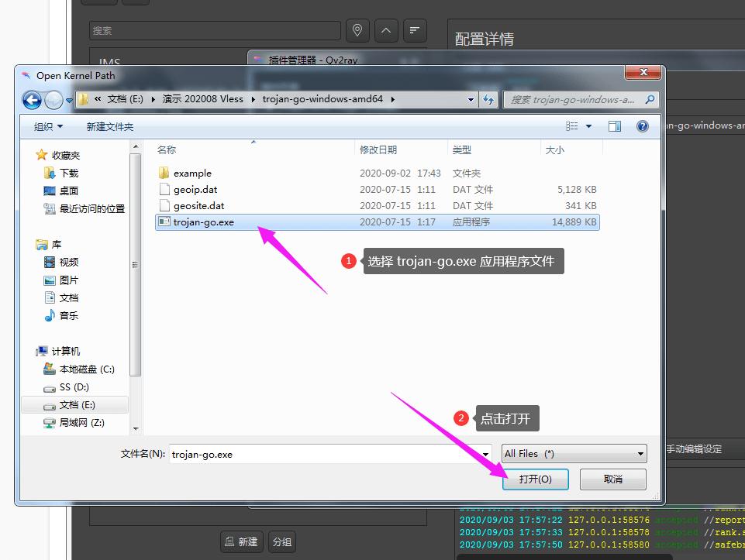Viewport: 745px width, 560px height.
Task: Click the refresh icon beside address bar
Action: coord(488,99)
